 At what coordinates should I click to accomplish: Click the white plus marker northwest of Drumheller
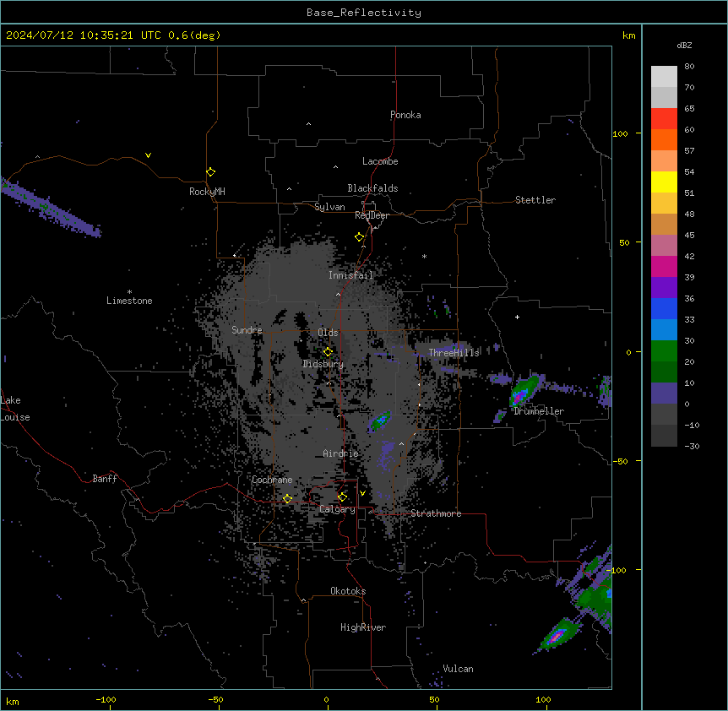point(517,317)
